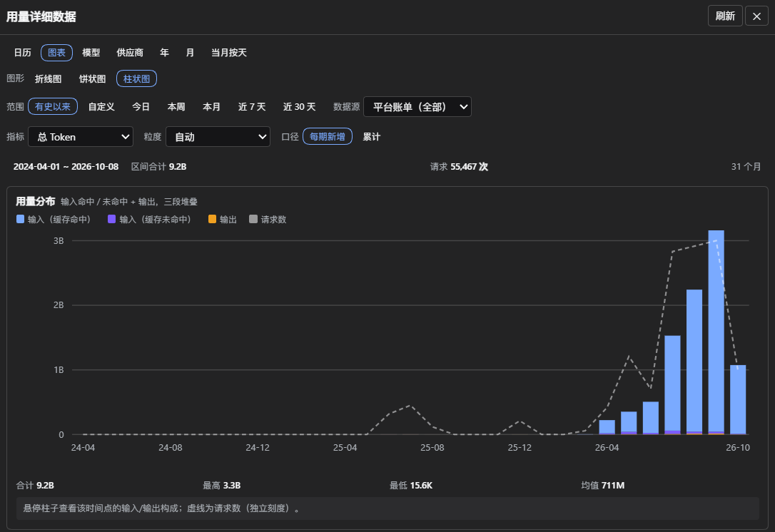Viewport: 775px width, 532px height.
Task: Open the 自动 granularity dropdown
Action: coord(218,137)
